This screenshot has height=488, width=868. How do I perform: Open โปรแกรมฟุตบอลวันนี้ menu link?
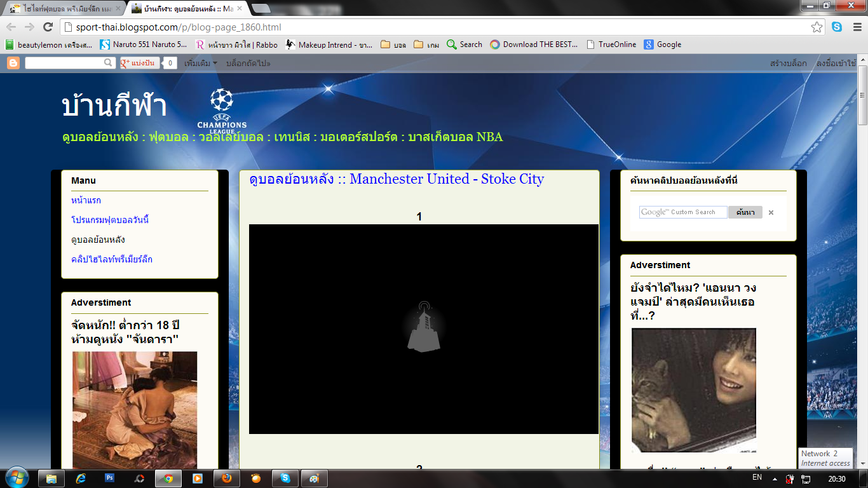[x=110, y=220]
